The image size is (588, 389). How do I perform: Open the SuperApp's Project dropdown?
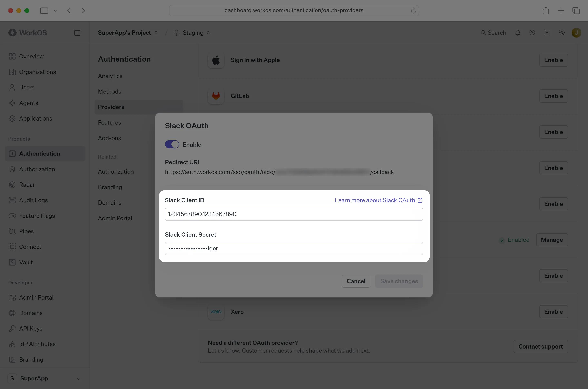[128, 33]
